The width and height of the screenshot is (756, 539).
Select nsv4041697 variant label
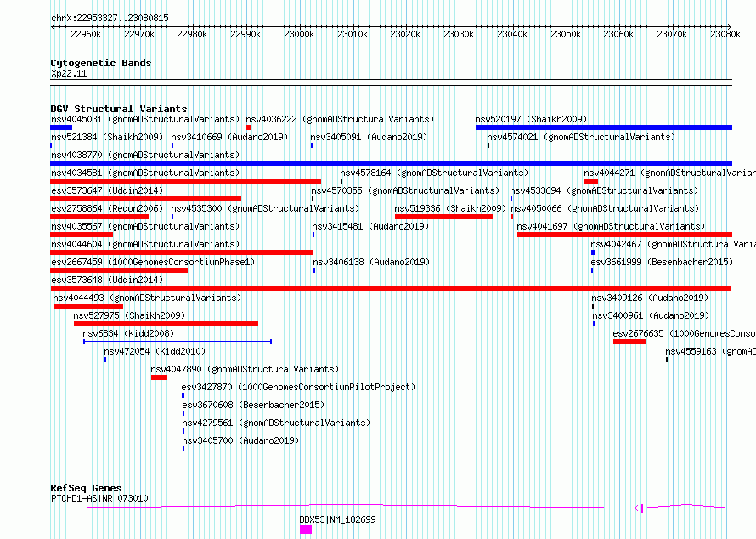(x=611, y=226)
